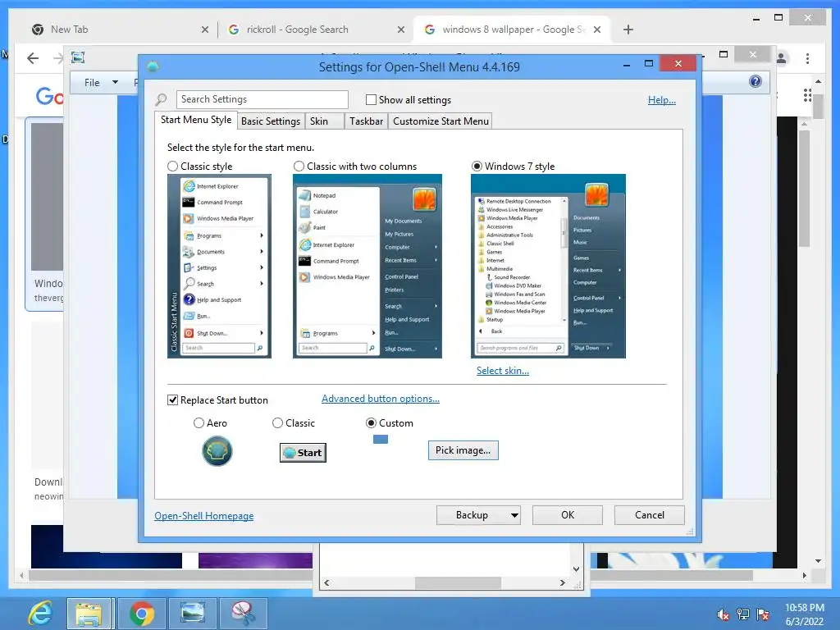Open the Help link

click(x=662, y=100)
